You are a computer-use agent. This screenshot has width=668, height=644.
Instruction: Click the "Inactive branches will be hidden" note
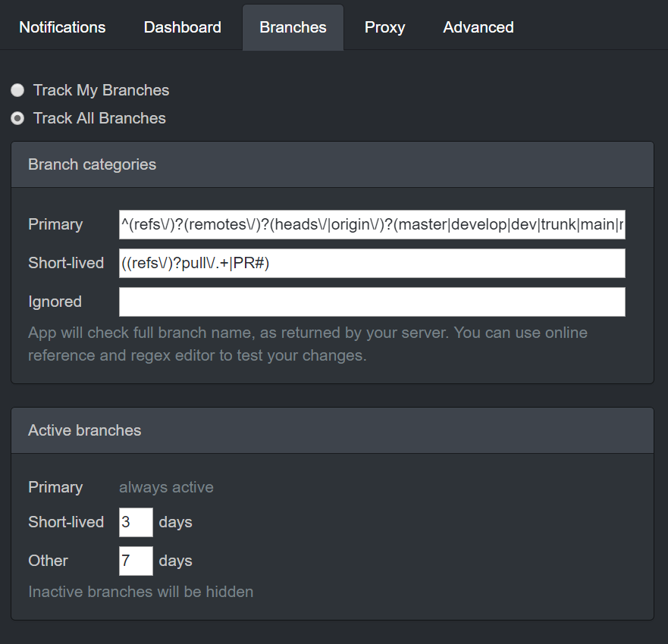[140, 591]
